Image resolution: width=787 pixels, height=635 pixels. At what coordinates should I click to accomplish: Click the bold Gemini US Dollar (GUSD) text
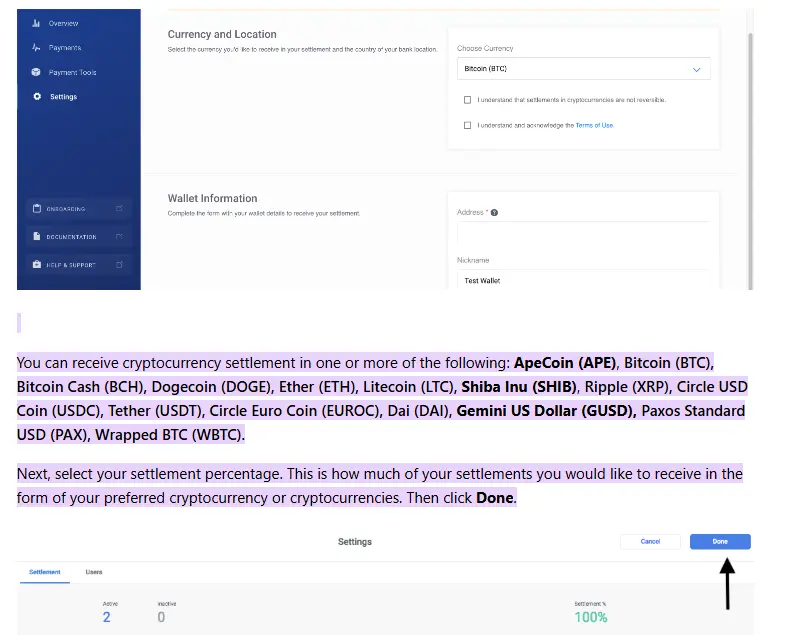click(x=546, y=411)
